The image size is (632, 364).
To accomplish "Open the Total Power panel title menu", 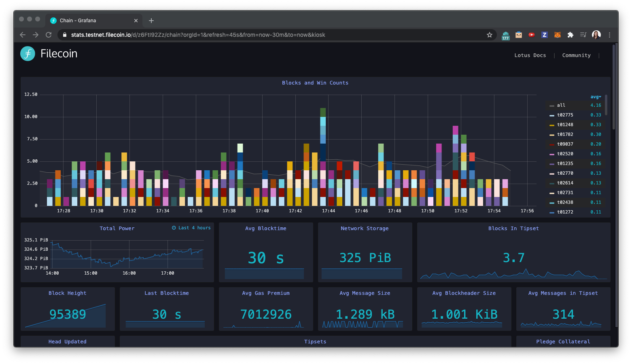I will (117, 228).
